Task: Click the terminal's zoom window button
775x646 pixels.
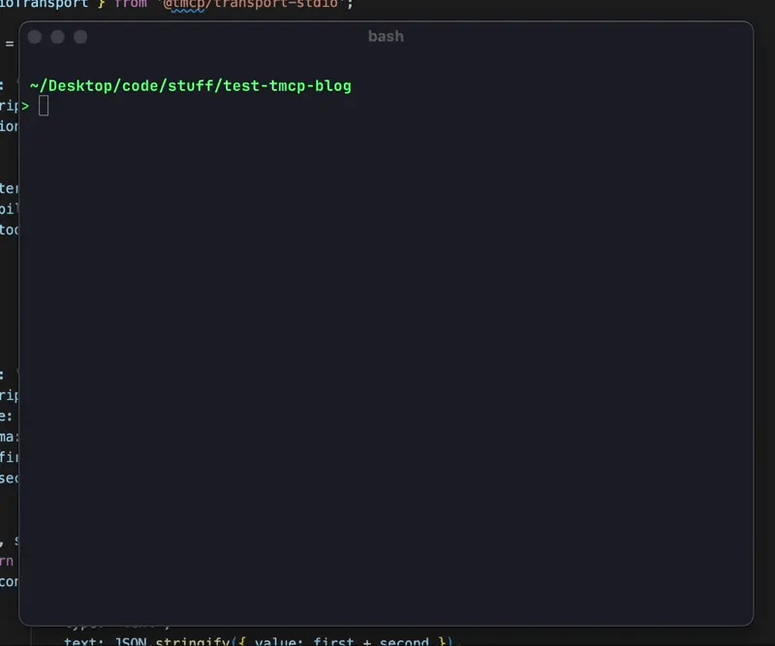Action: coord(80,37)
